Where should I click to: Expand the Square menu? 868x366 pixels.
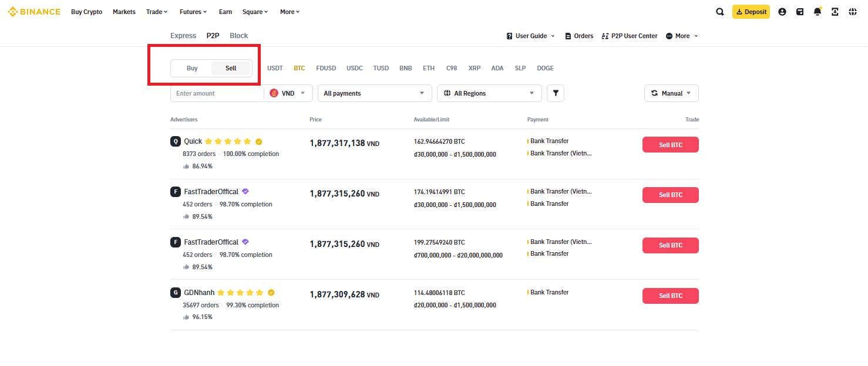click(x=255, y=12)
